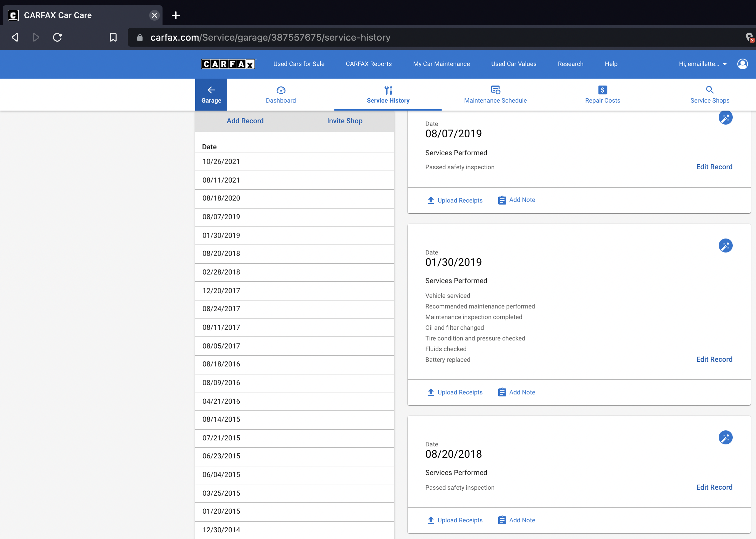Select the 08/14/2015 date row
The width and height of the screenshot is (756, 539).
click(295, 420)
